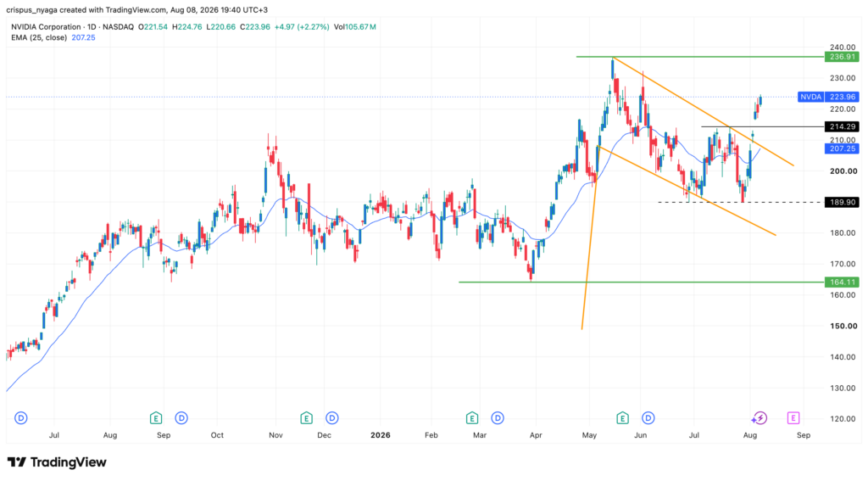This screenshot has height=481, width=868.
Task: Select the black 214.29 price label
Action: coord(842,127)
